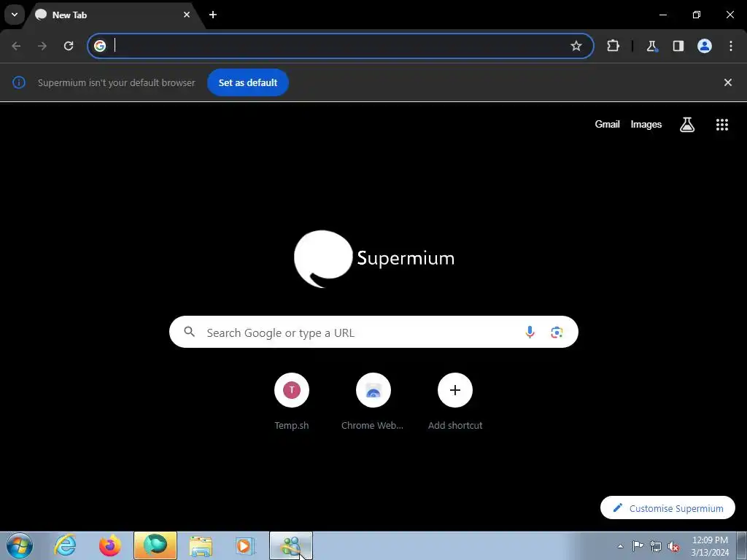Viewport: 747px width, 560px height.
Task: Open the profile avatar menu
Action: click(x=705, y=46)
